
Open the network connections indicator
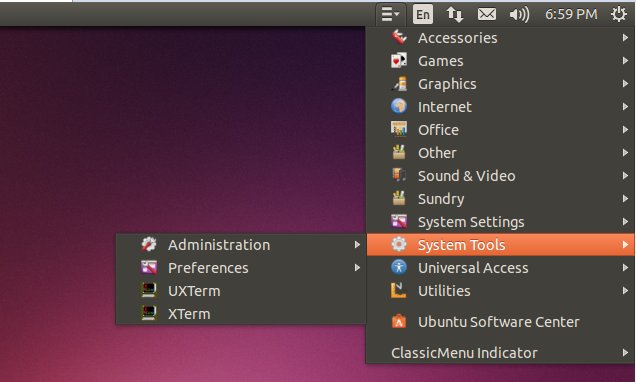454,15
